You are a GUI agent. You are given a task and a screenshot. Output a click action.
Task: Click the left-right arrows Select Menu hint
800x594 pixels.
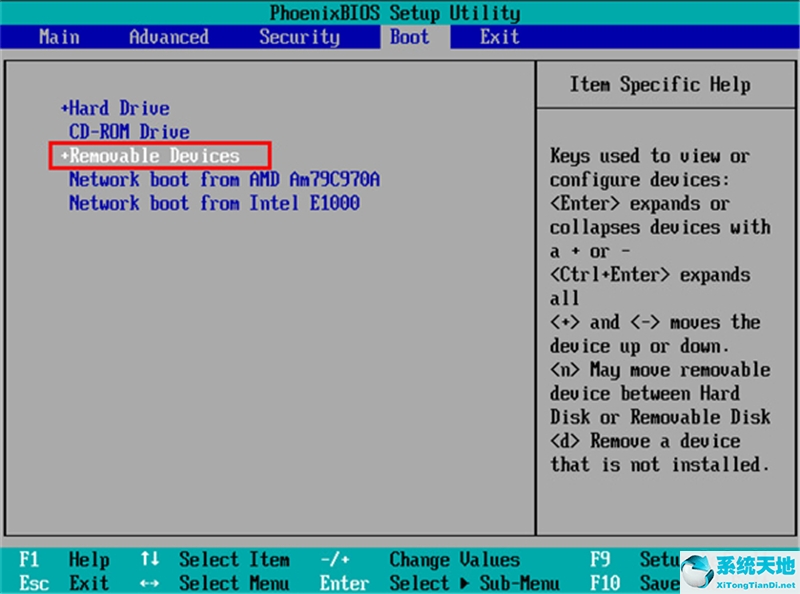click(x=215, y=583)
